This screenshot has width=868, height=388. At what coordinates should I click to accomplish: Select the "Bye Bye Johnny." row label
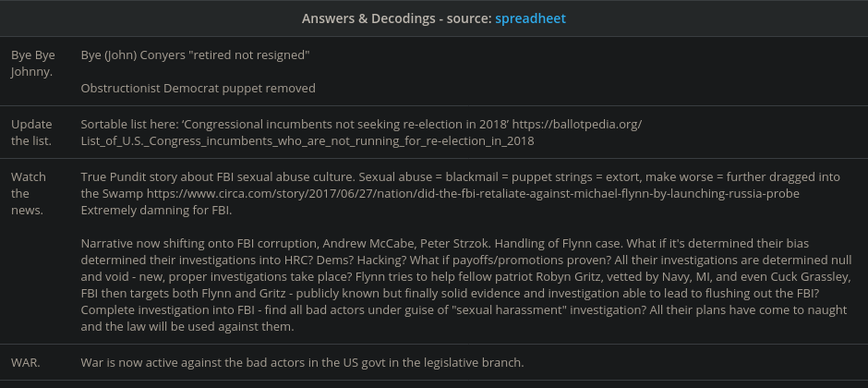click(x=32, y=63)
